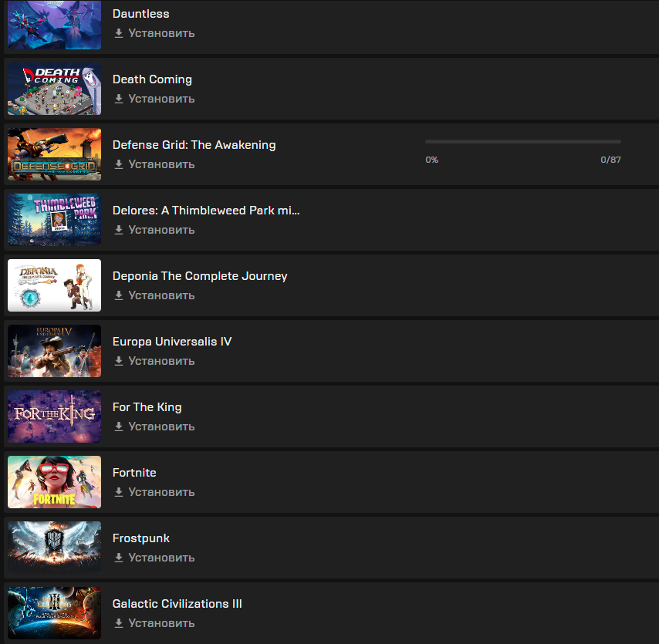Click download icon under Deponia The Complete Journey
The height and width of the screenshot is (644, 659).
tap(119, 295)
